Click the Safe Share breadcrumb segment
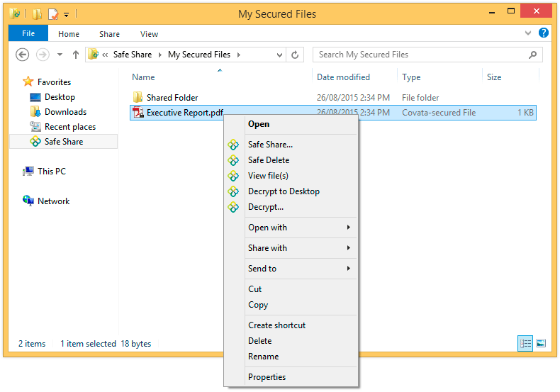560x392 pixels. (133, 55)
